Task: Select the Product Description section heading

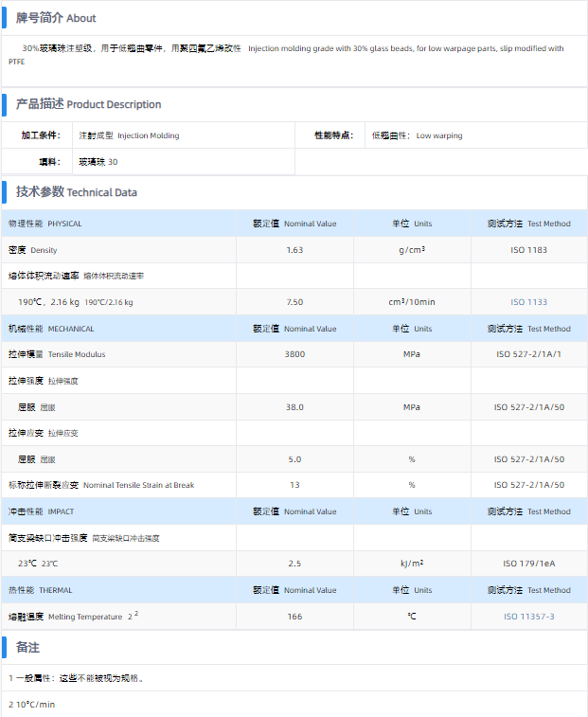Action: click(x=88, y=104)
